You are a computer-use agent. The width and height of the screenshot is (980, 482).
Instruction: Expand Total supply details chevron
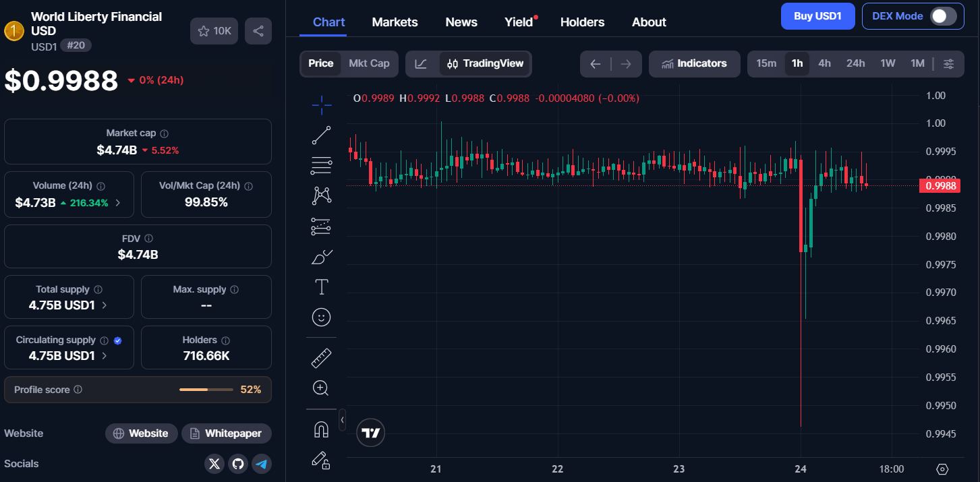point(104,305)
